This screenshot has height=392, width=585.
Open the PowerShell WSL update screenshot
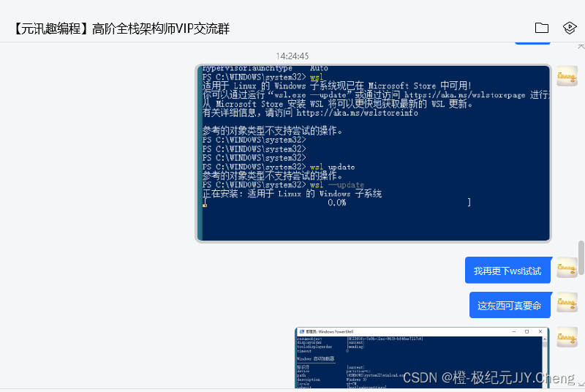(373, 154)
